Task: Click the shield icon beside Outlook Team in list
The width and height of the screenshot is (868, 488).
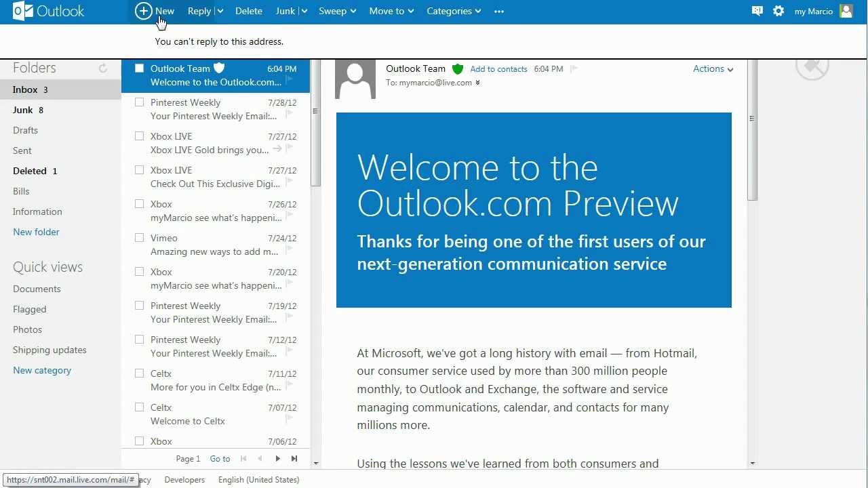Action: coord(219,68)
